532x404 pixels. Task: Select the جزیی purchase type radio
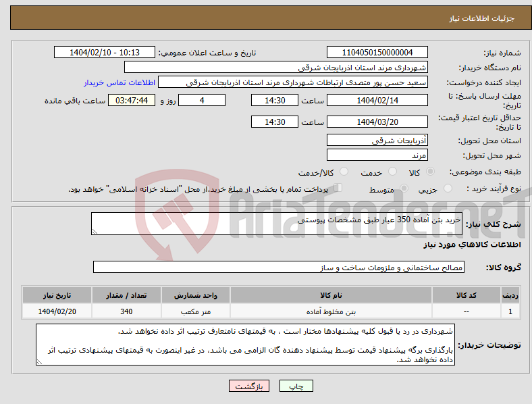pyautogui.click(x=448, y=188)
